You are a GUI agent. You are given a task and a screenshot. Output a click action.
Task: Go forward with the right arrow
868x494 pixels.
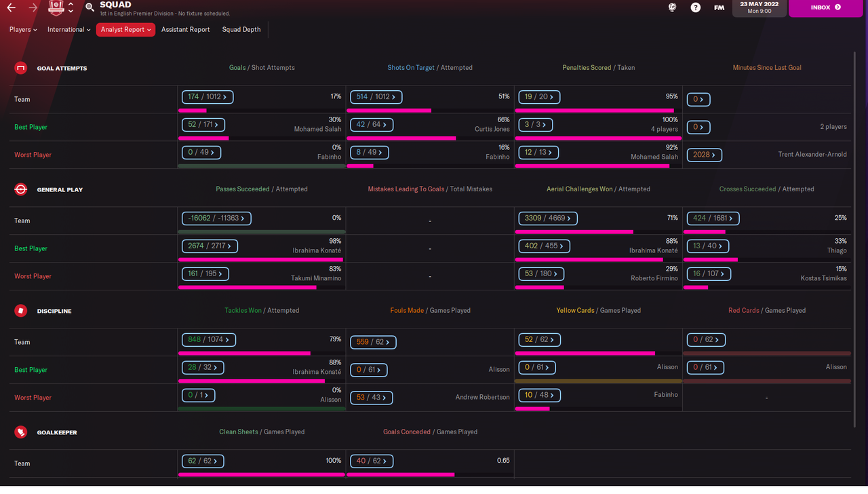click(x=33, y=7)
